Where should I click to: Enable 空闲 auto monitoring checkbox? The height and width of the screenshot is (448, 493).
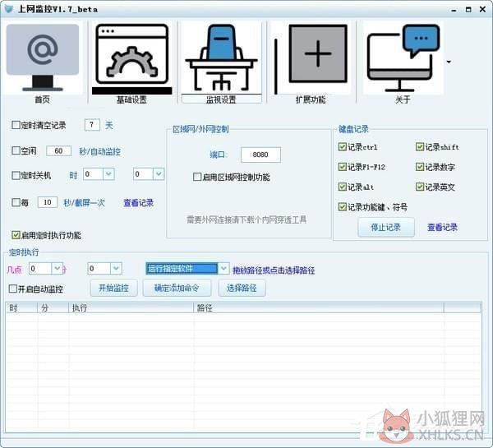tap(16, 150)
